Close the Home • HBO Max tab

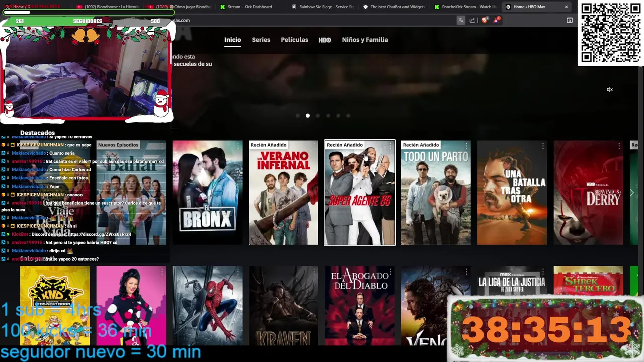point(566,7)
